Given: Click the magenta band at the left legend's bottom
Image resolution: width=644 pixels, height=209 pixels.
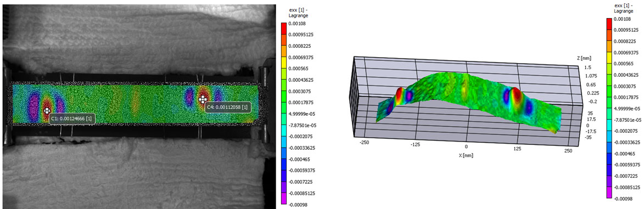Looking at the screenshot, I should coord(283,199).
